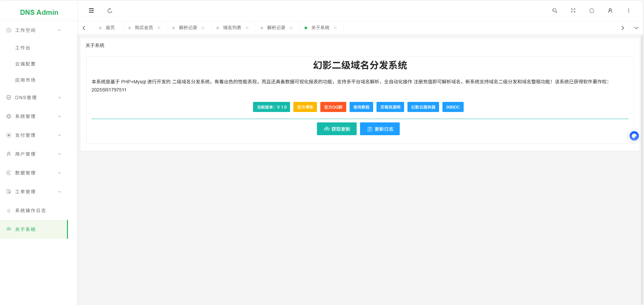This screenshot has height=305, width=644.
Task: Collapse the sidebar using the menu-fold icon
Action: point(91,11)
